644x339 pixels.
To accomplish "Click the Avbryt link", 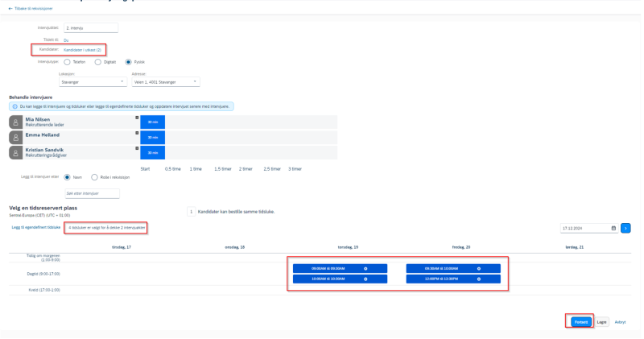I will point(620,322).
